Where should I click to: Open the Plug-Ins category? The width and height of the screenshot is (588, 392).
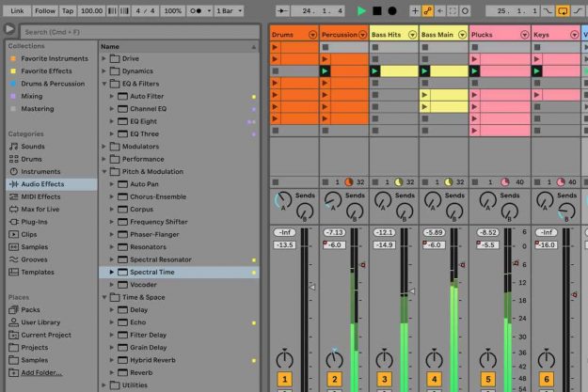[x=34, y=222]
